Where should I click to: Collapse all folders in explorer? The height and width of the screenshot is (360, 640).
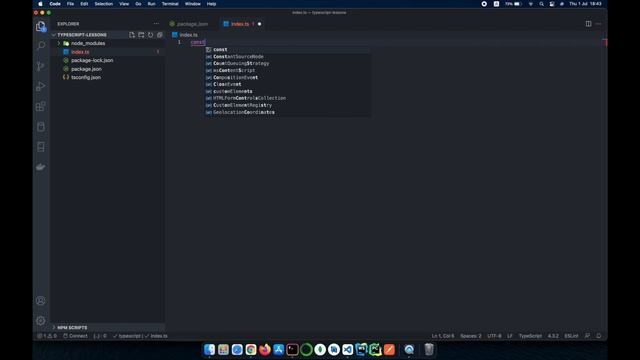point(160,35)
